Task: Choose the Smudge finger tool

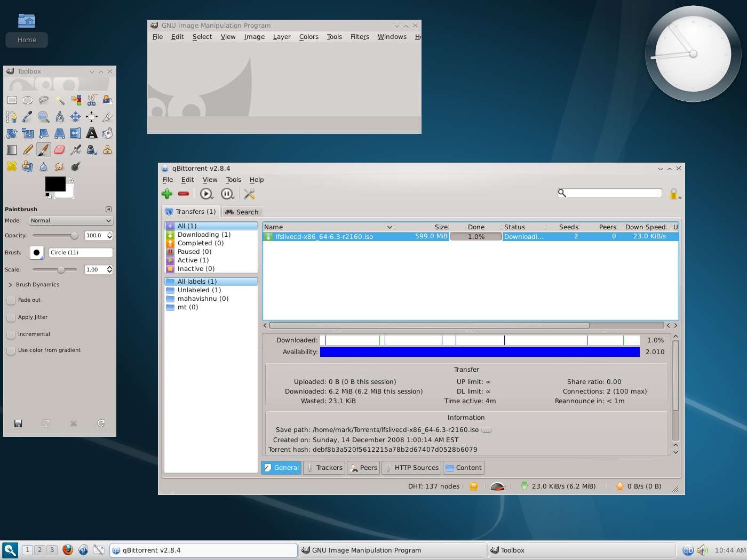Action: point(60,166)
